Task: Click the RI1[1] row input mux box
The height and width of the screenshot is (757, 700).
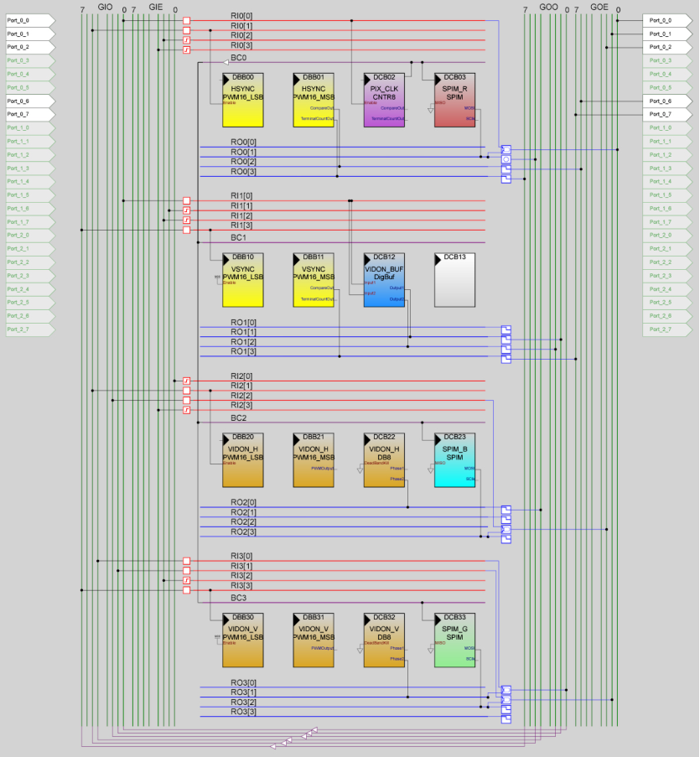Action: point(187,210)
